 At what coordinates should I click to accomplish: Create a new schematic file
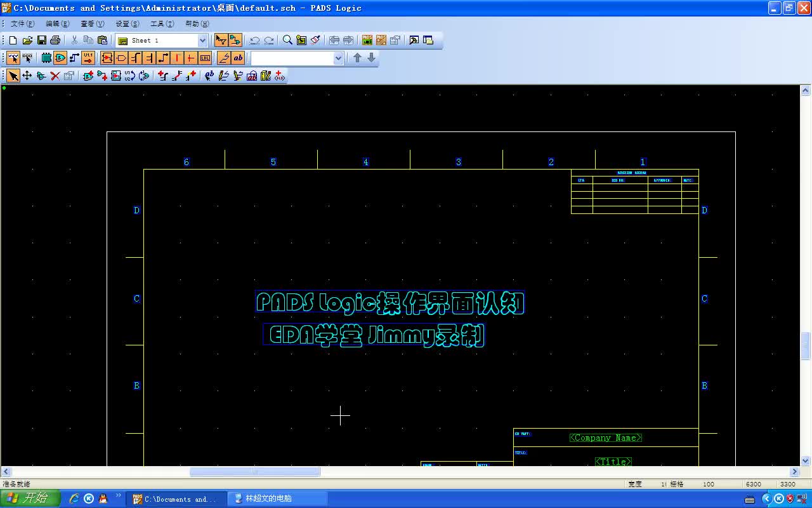point(13,40)
